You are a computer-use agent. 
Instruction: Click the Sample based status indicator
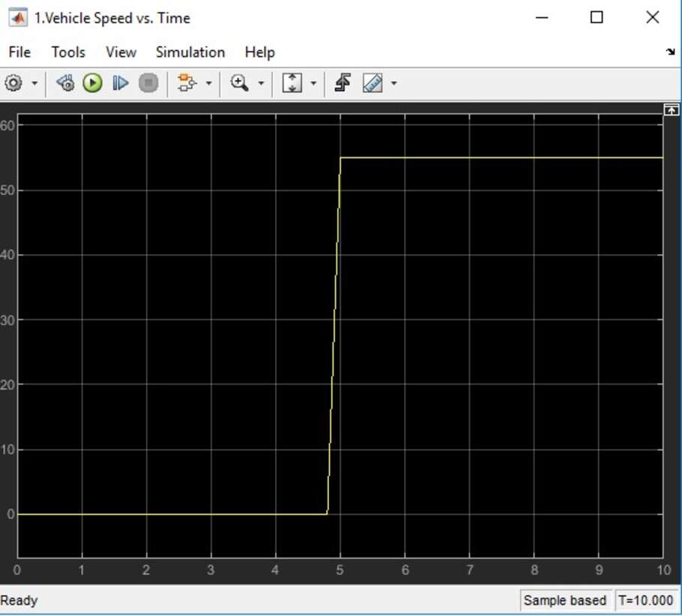[565, 600]
